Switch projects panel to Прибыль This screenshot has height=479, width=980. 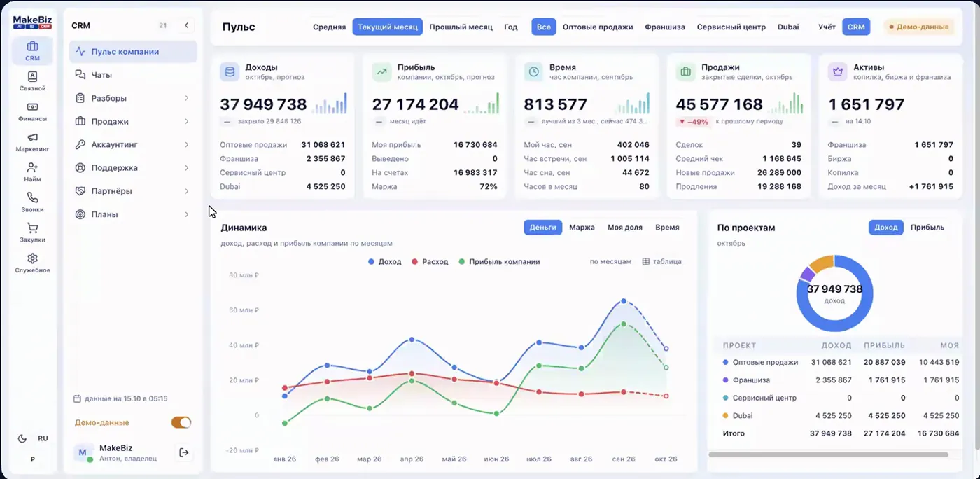click(x=927, y=227)
